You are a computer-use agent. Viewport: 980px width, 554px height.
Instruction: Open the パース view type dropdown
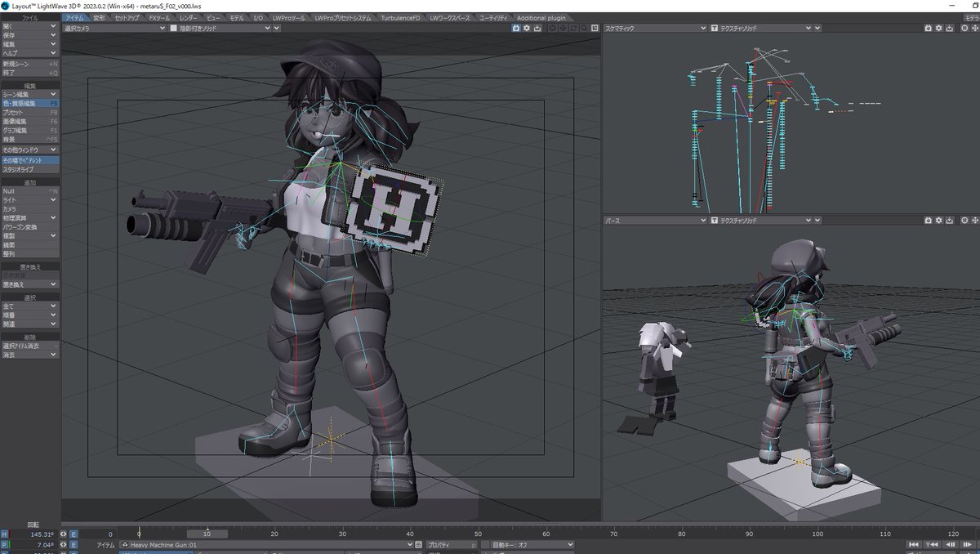655,221
